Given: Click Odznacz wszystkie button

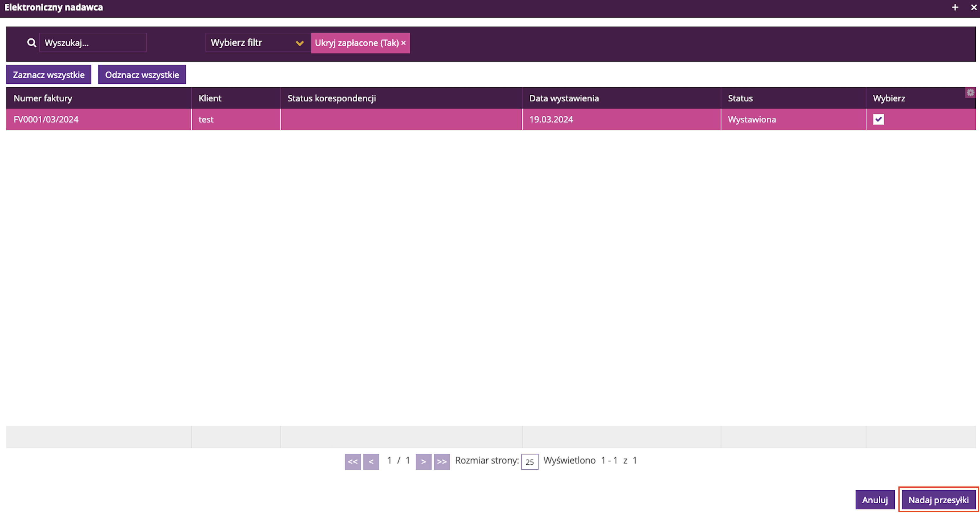Looking at the screenshot, I should coord(142,75).
